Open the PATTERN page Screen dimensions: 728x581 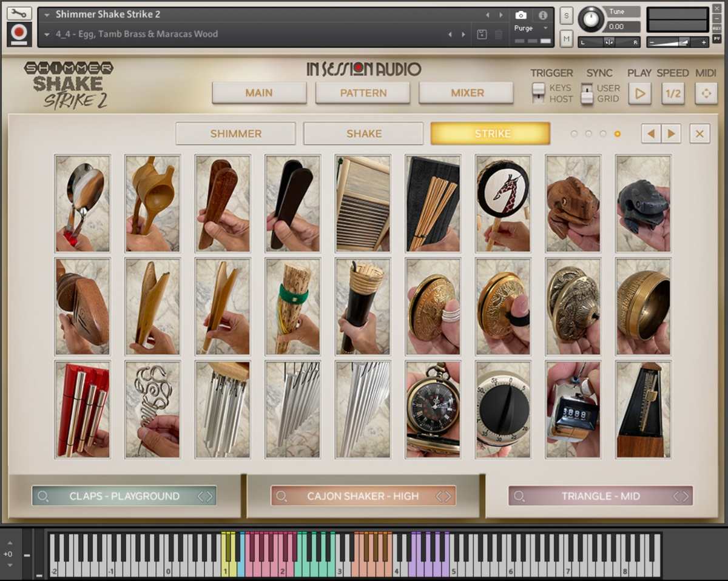pos(363,93)
